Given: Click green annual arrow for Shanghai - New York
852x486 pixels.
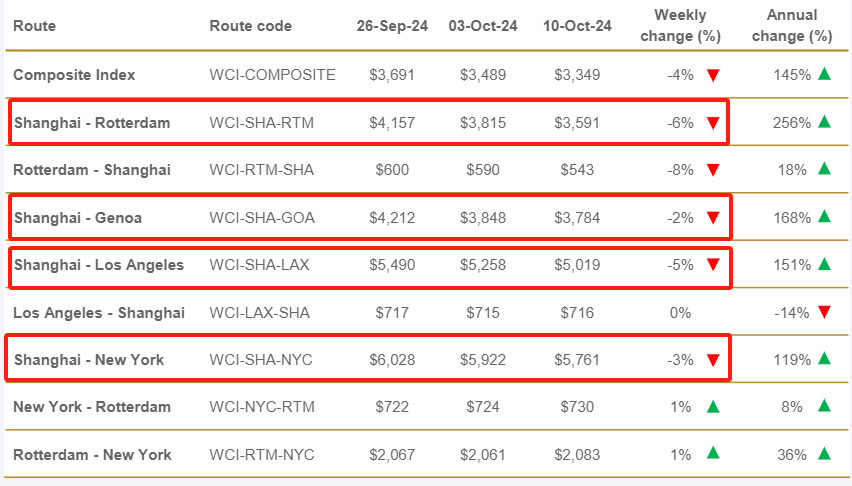Looking at the screenshot, I should 824,359.
